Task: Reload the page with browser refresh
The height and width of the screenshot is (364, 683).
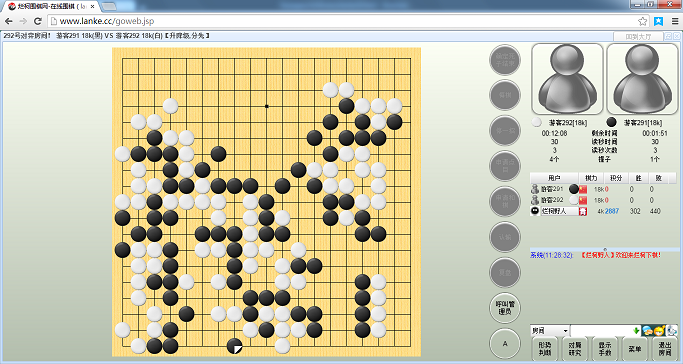Action: click(x=38, y=21)
